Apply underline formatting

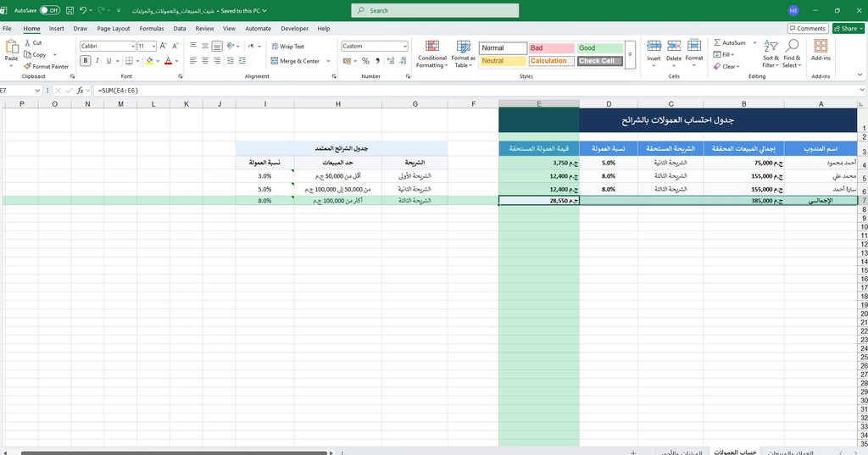coord(108,61)
